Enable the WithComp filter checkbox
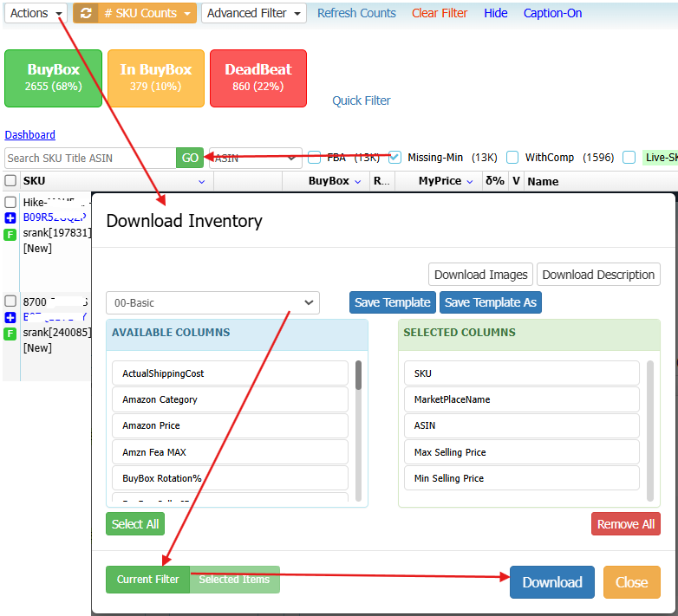Image resolution: width=678 pixels, height=616 pixels. coord(512,158)
